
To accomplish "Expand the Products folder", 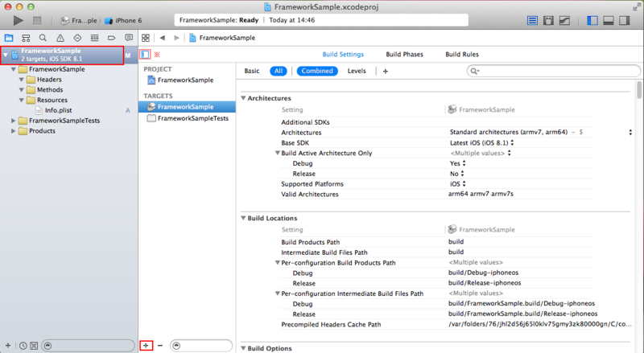I will [x=14, y=131].
